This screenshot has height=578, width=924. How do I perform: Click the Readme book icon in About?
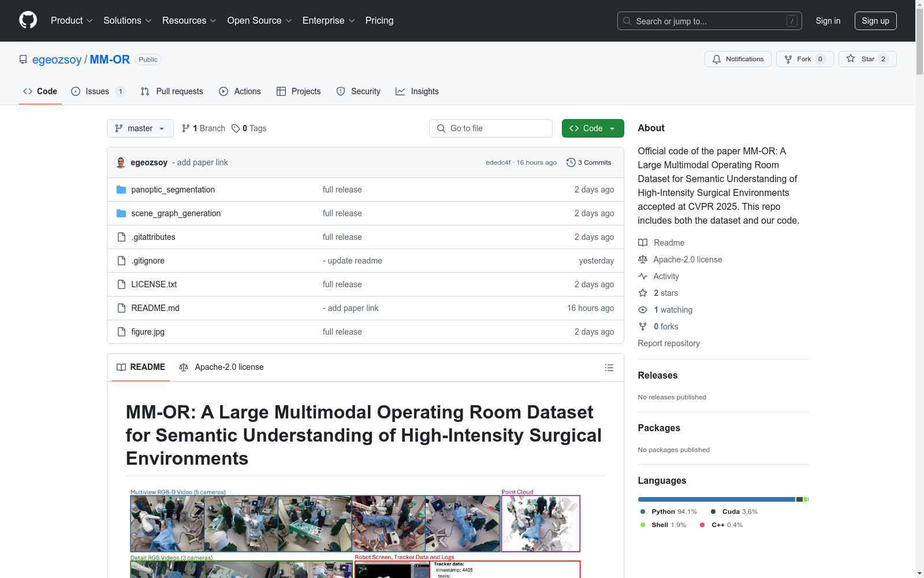pos(643,243)
